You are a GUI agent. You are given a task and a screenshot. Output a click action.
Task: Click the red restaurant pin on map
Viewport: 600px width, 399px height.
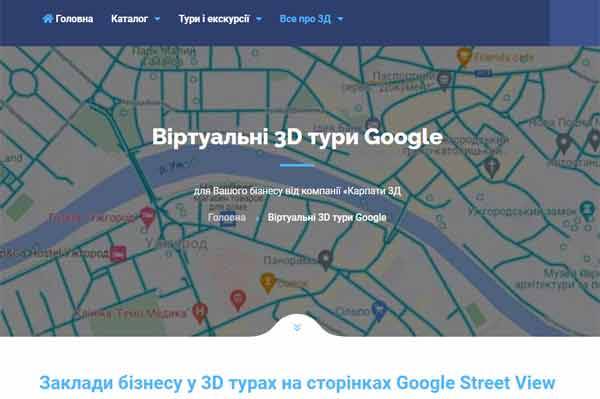[238, 300]
